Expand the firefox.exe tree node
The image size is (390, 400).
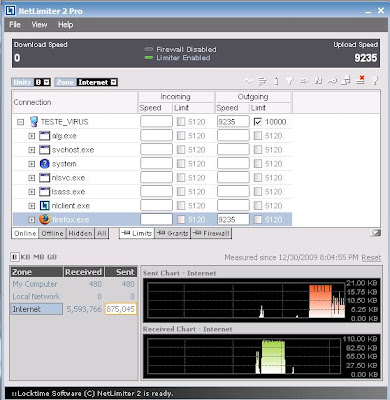pos(32,220)
